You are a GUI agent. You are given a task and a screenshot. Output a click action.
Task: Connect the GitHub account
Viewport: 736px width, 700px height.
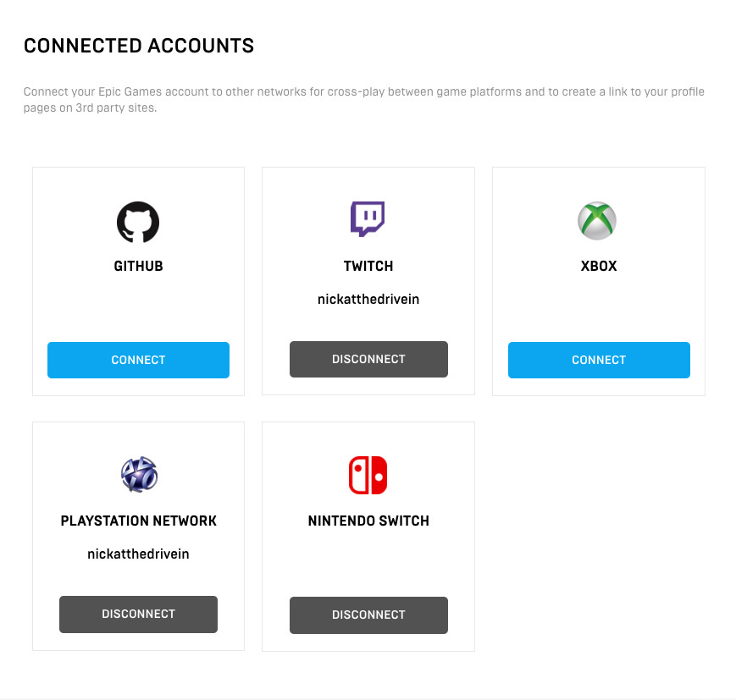tap(138, 360)
